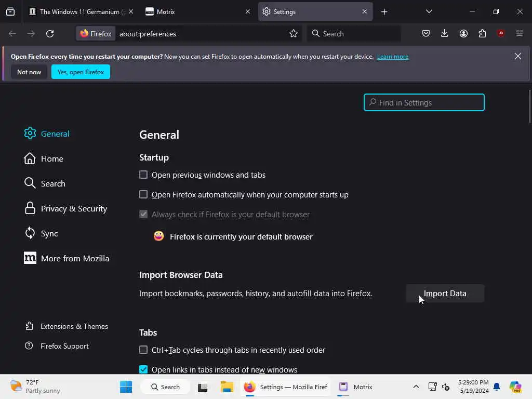The image size is (532, 399).
Task: Click Settings — Mozilla Firefox taskbar button
Action: (285, 387)
